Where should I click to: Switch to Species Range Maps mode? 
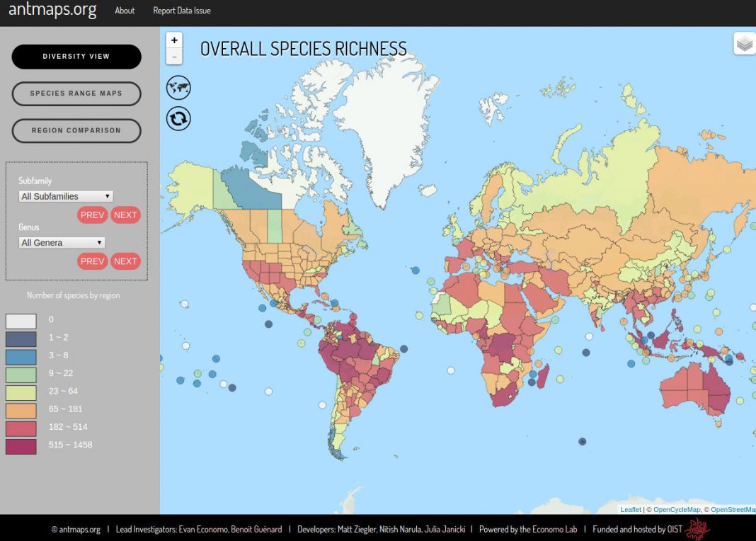click(76, 93)
